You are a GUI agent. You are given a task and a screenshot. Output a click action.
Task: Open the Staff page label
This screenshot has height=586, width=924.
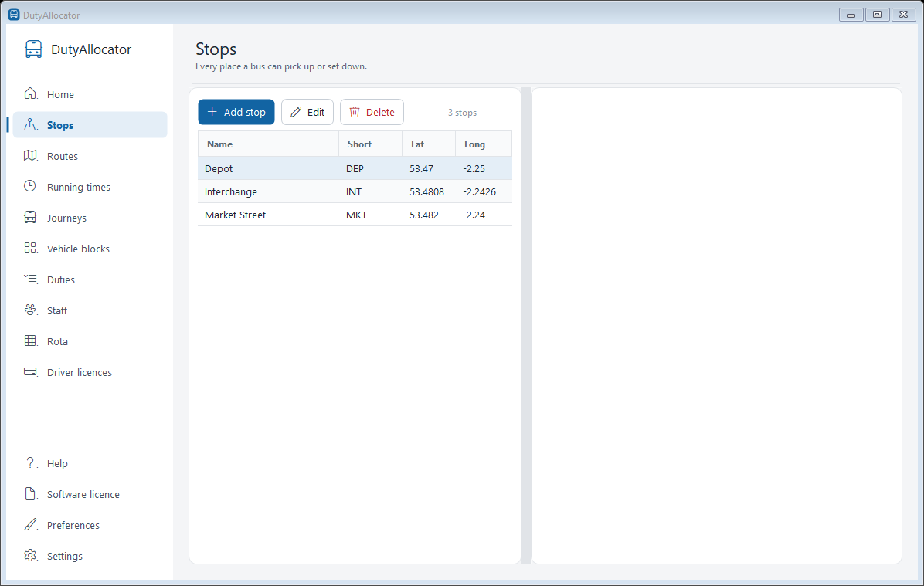(57, 310)
